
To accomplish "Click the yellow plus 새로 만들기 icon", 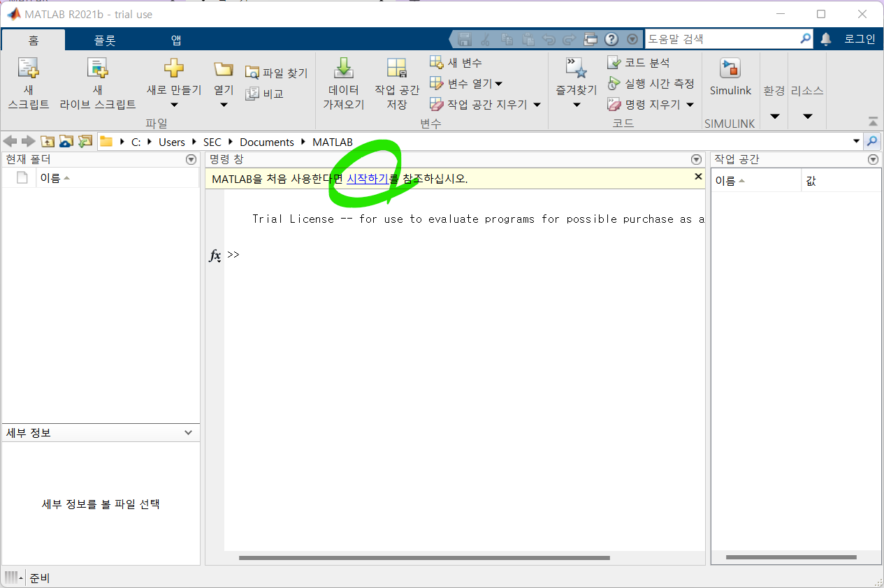I will tap(174, 68).
